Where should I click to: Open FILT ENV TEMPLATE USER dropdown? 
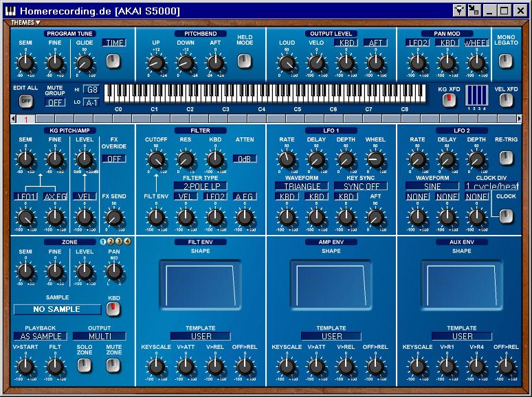201,336
